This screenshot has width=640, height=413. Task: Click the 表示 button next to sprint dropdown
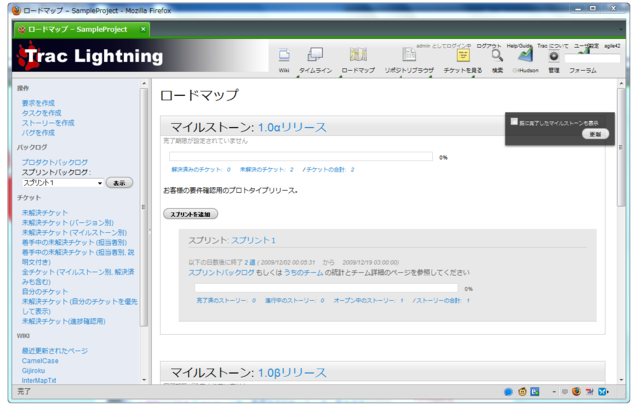pyautogui.click(x=119, y=183)
